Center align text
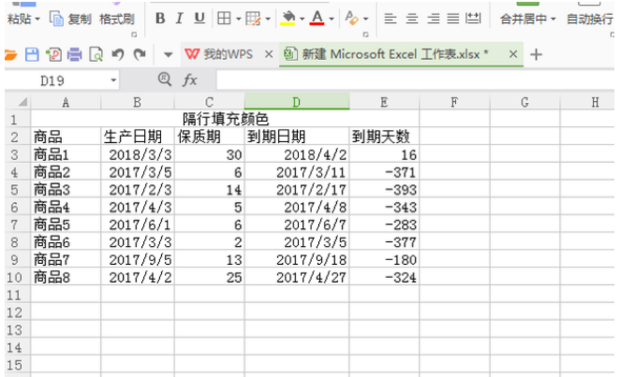This screenshot has width=620, height=377. pos(412,18)
